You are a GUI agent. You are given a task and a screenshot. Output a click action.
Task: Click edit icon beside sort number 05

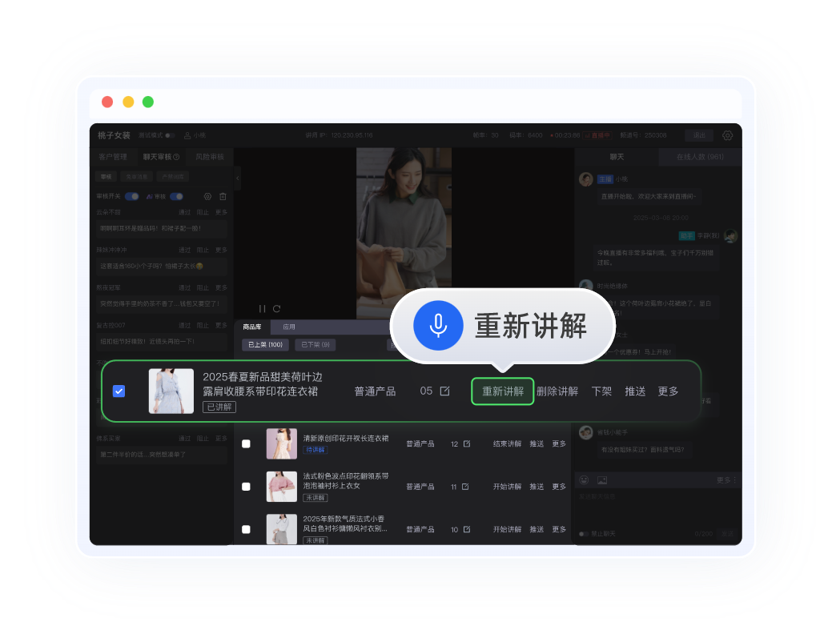click(445, 391)
